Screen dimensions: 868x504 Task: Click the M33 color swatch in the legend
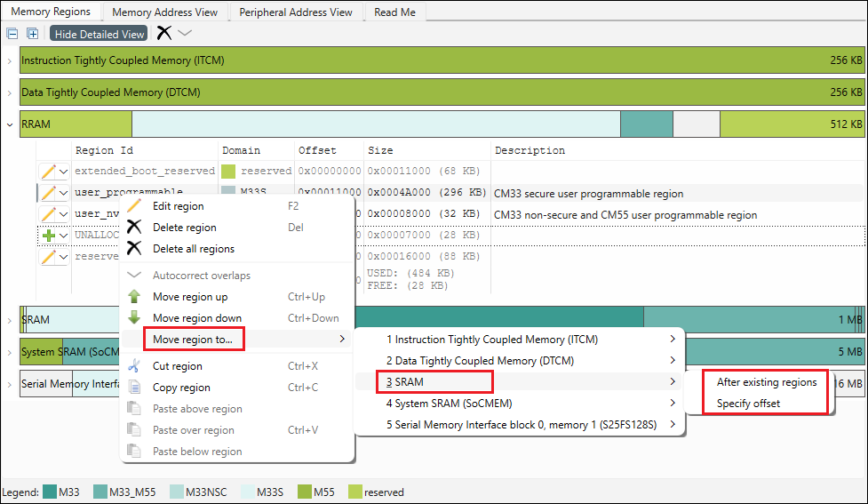[x=50, y=492]
